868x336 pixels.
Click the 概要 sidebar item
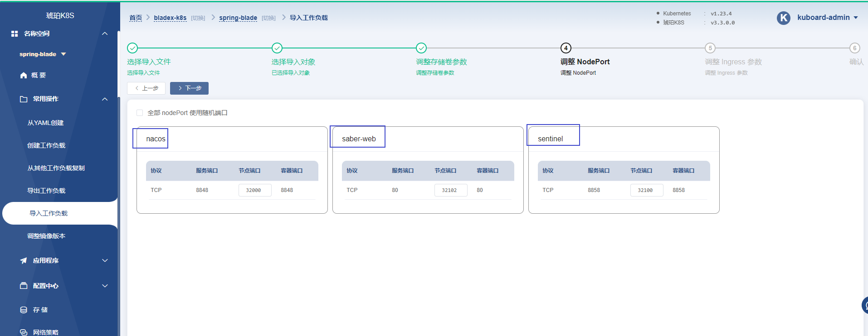point(39,75)
